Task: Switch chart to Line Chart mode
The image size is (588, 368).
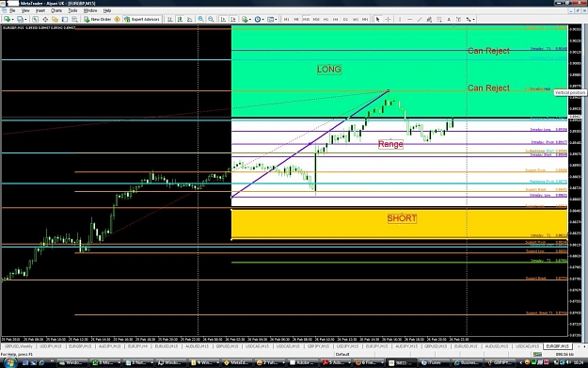Action: 190,19
